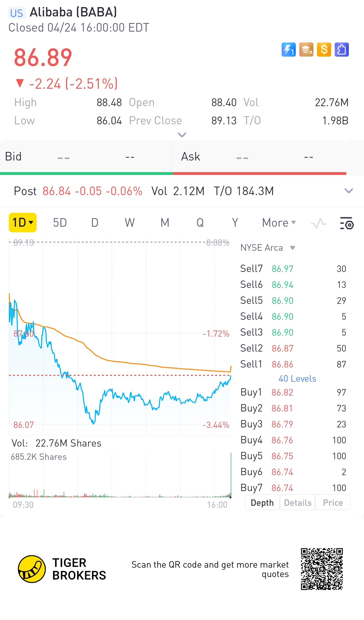Click the brown stacked layers icon
Screen dimensions: 364x620
[306, 50]
